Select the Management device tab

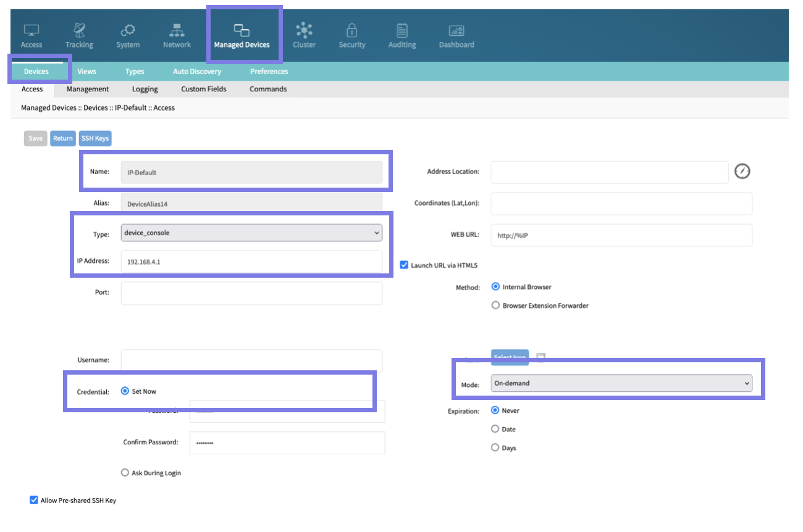pos(88,89)
